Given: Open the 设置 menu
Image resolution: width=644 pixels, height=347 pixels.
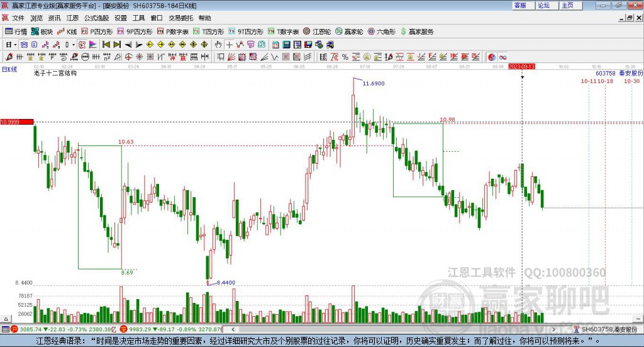Looking at the screenshot, I should [x=120, y=18].
